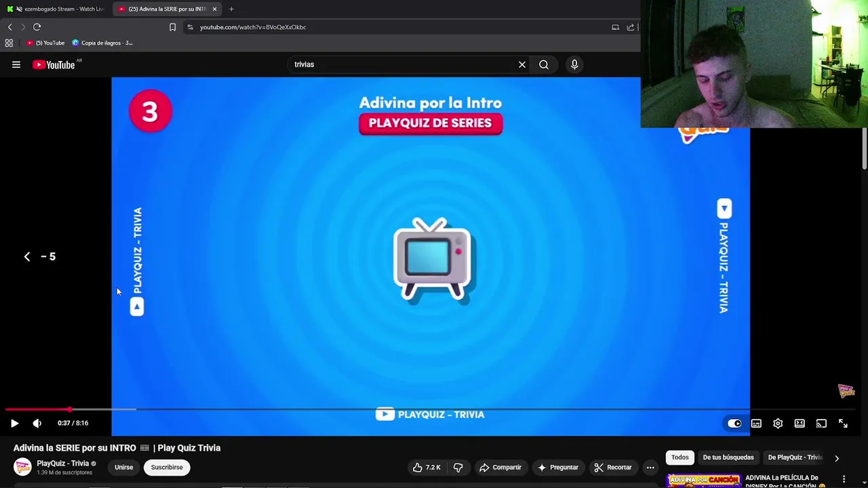Turn on subtitles/closed captions
The height and width of the screenshot is (488, 868).
pos(756,424)
